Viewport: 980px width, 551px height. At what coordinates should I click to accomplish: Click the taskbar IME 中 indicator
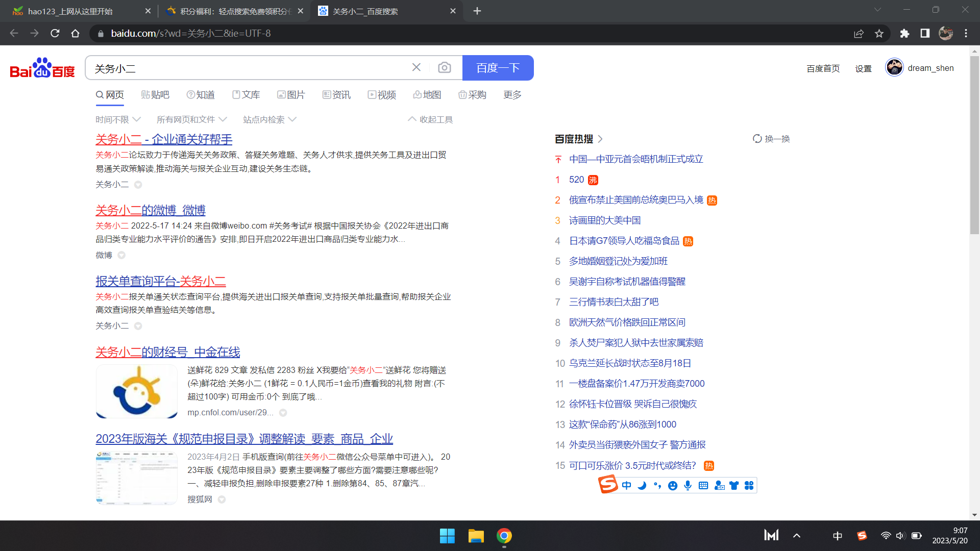point(838,536)
